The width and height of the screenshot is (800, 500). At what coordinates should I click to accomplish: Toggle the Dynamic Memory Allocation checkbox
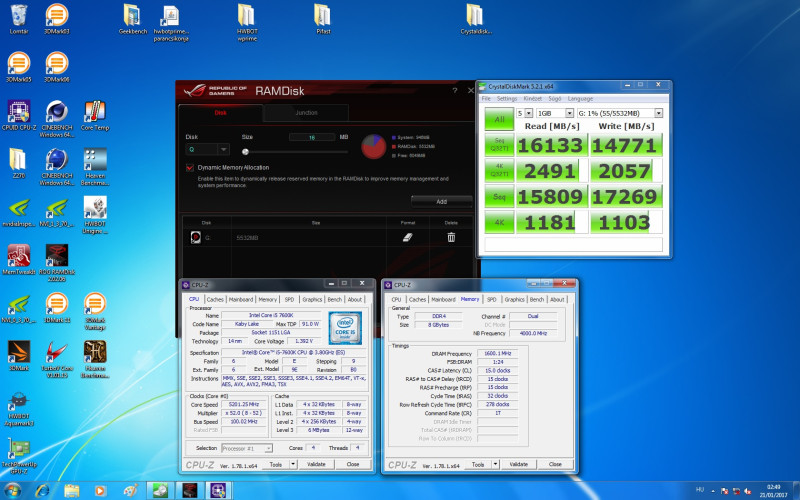(190, 168)
